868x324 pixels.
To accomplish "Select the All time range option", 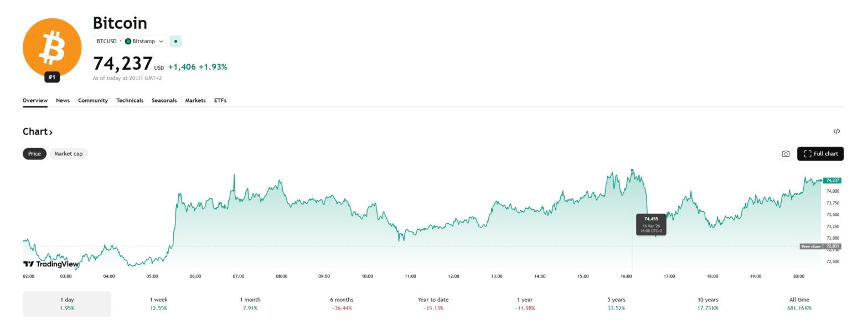I will [799, 304].
